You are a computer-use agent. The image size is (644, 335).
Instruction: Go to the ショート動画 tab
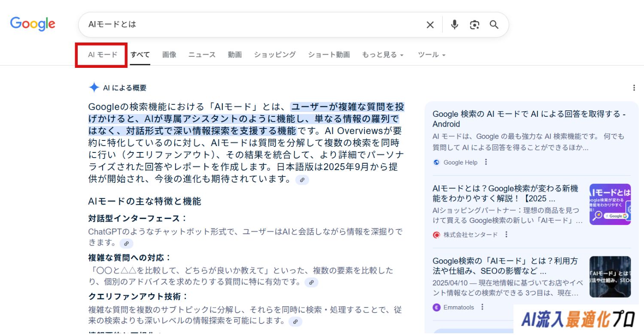(328, 55)
